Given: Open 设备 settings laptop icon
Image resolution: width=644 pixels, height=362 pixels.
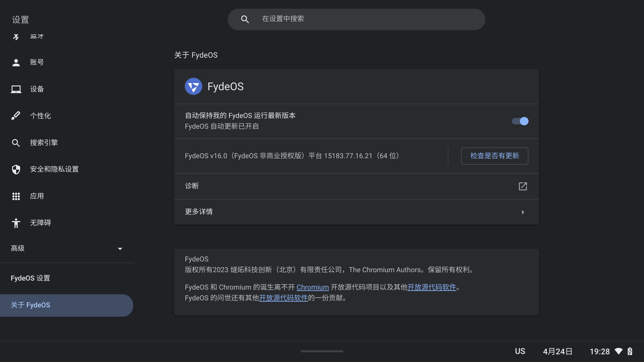Looking at the screenshot, I should pyautogui.click(x=16, y=89).
